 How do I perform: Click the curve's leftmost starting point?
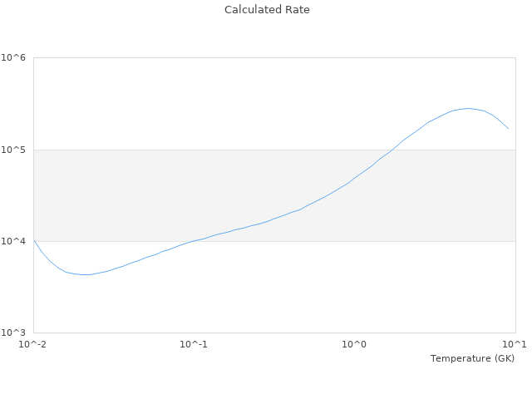pyautogui.click(x=34, y=240)
